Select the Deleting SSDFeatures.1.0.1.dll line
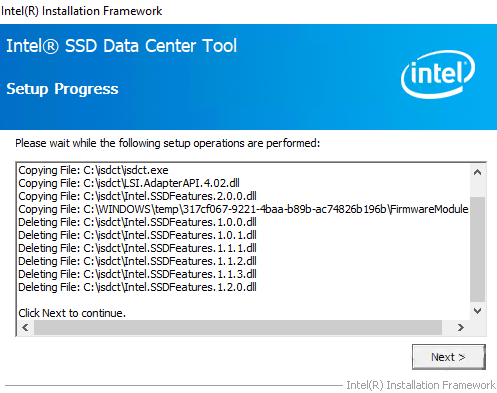The width and height of the screenshot is (497, 393). point(137,235)
